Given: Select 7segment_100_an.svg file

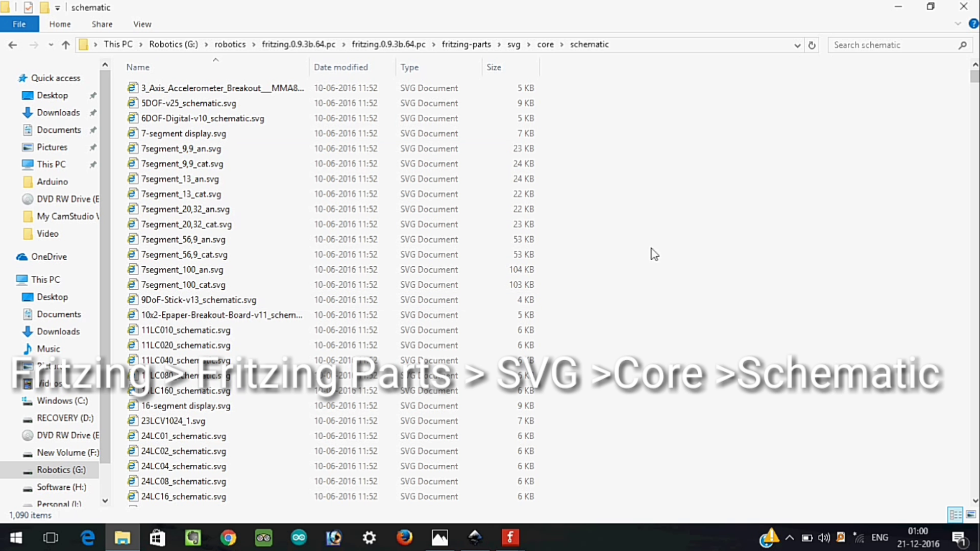Looking at the screenshot, I should pyautogui.click(x=182, y=270).
